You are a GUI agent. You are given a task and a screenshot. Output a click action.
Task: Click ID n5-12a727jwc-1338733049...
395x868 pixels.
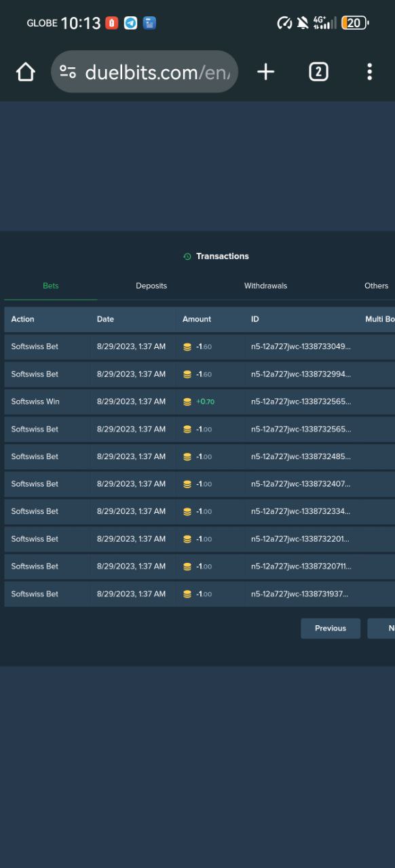[x=301, y=347]
